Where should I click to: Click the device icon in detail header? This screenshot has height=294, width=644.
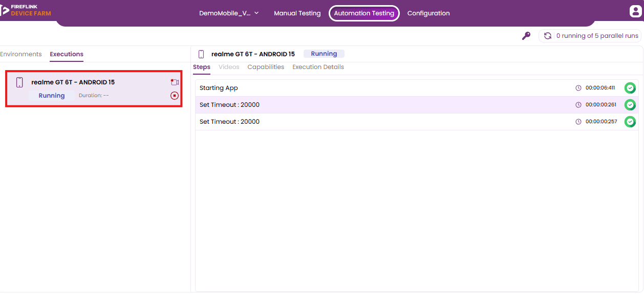pyautogui.click(x=201, y=54)
